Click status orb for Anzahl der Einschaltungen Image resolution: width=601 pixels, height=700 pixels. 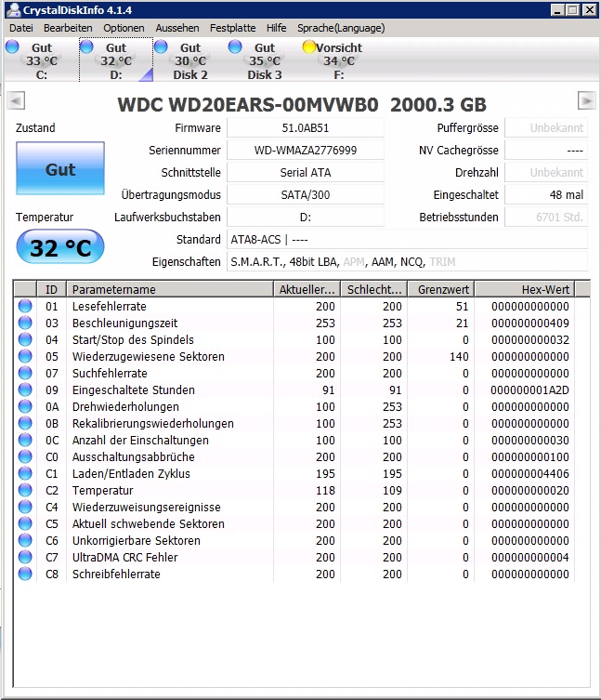25,441
